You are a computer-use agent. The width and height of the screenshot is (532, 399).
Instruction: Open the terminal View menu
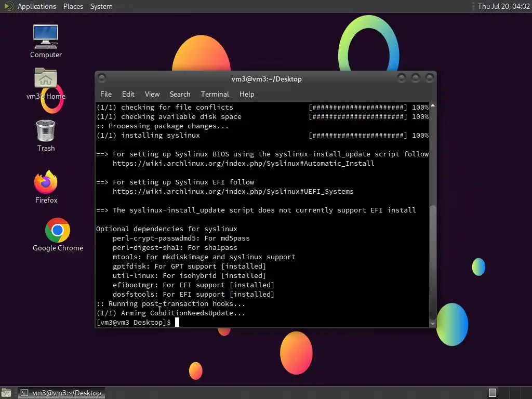point(152,95)
